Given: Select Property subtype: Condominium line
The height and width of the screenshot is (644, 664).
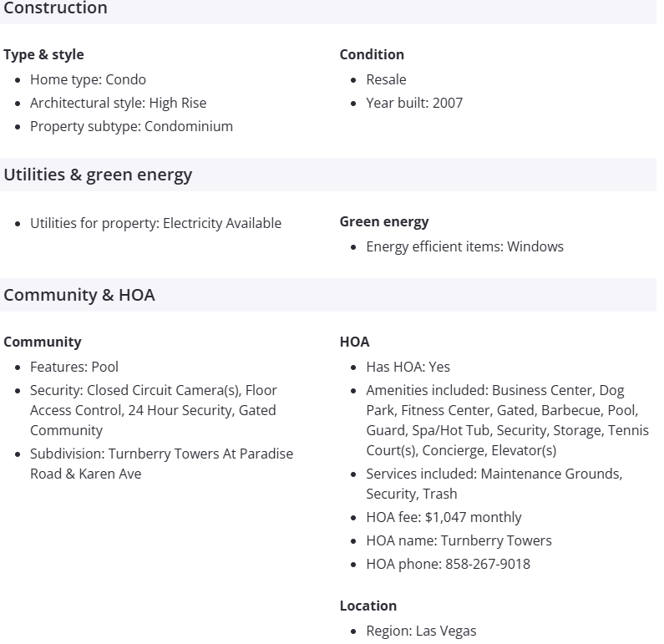Looking at the screenshot, I should [131, 126].
